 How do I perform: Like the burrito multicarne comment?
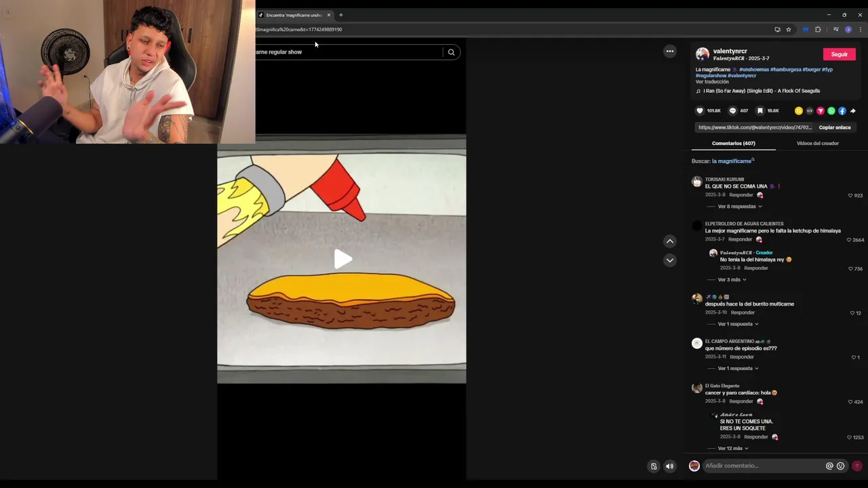(852, 313)
